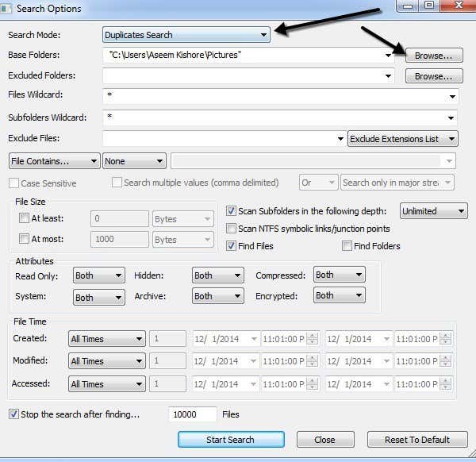Click the Accessed first date picker
Image resolution: width=476 pixels, height=462 pixels.
click(x=226, y=384)
